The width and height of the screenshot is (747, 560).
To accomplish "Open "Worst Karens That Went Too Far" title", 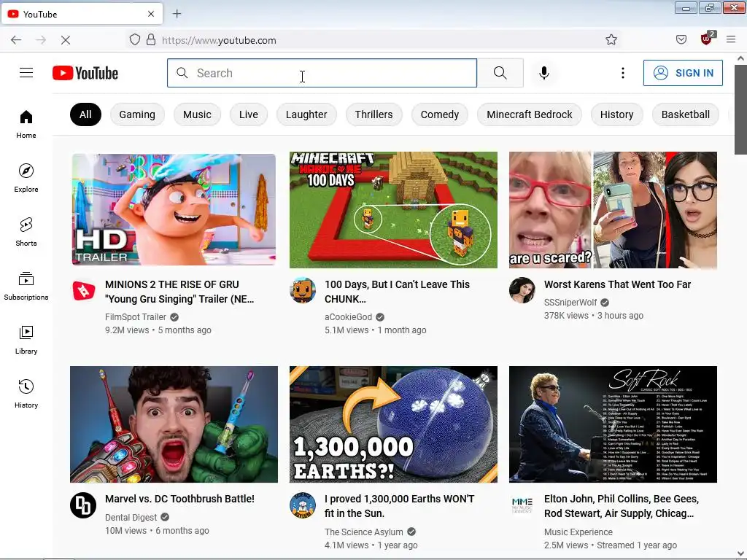I will pyautogui.click(x=617, y=285).
